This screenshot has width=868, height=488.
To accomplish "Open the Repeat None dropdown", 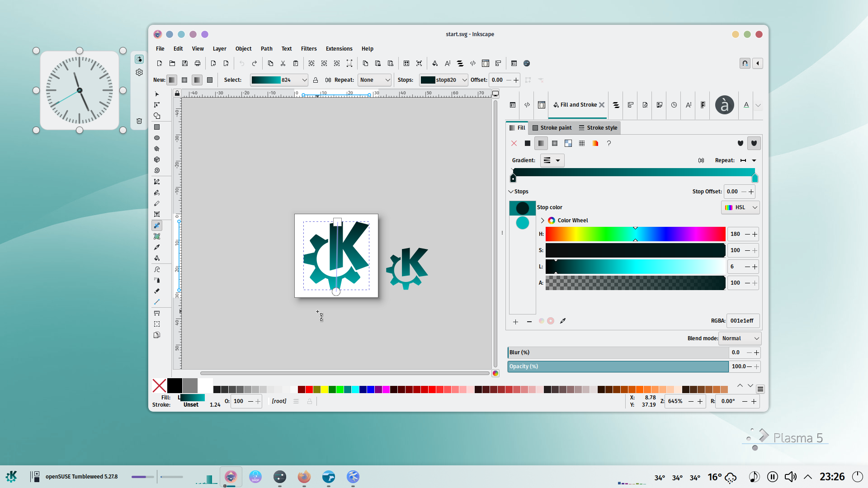I will pyautogui.click(x=375, y=80).
